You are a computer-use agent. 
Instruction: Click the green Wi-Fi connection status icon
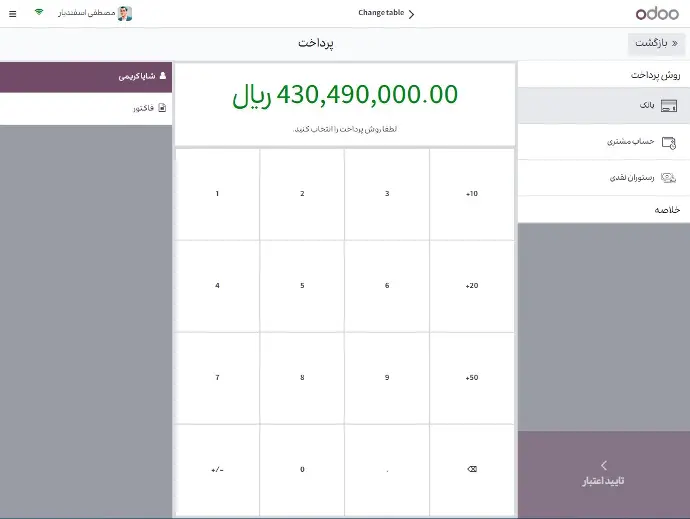39,13
